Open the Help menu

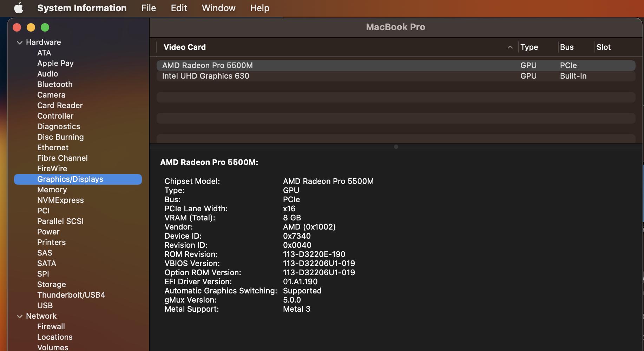pos(259,8)
